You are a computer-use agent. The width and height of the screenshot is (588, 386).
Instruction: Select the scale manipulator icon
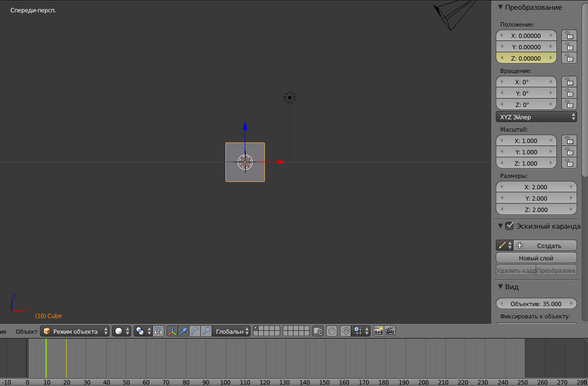(207, 331)
